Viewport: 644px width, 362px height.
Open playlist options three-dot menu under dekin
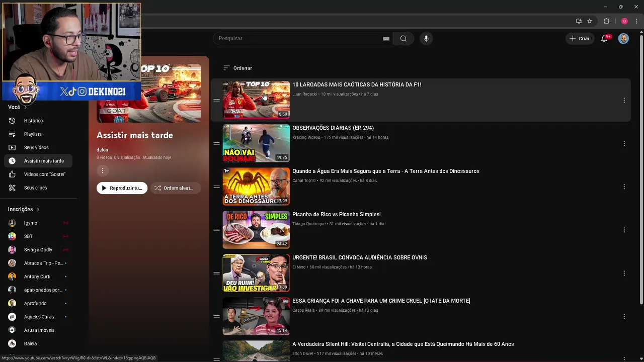(x=103, y=170)
